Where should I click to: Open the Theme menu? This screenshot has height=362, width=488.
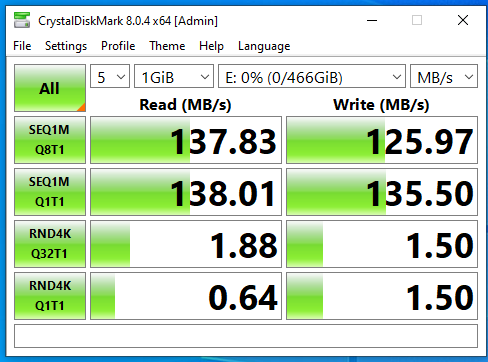pyautogui.click(x=167, y=46)
